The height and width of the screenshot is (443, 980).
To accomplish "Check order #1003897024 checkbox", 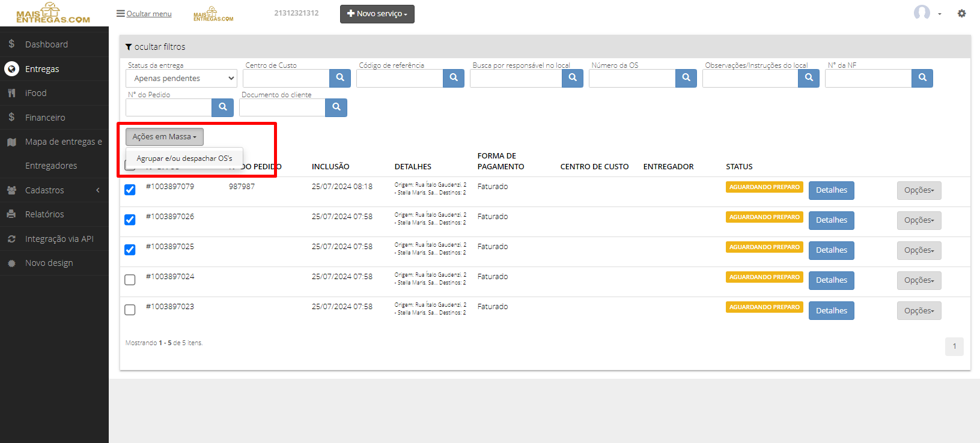I will pyautogui.click(x=130, y=280).
